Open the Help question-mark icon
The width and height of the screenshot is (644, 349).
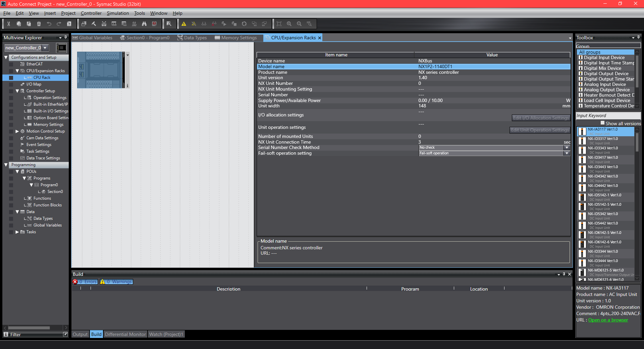[69, 24]
